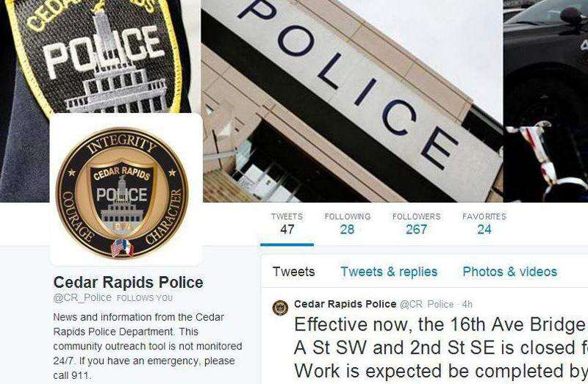Screen dimensions: 588x384
Task: Switch to Tweets & replies tab
Action: click(x=389, y=272)
